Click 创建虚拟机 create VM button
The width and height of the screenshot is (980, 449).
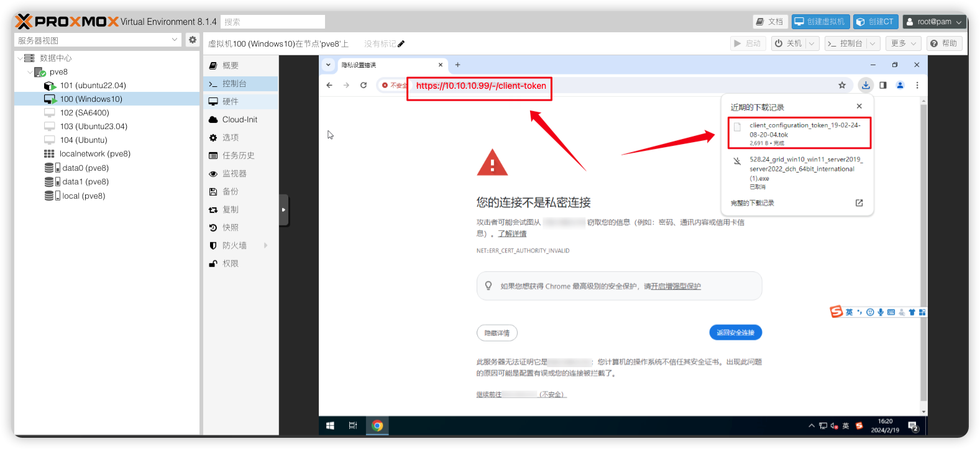click(820, 22)
